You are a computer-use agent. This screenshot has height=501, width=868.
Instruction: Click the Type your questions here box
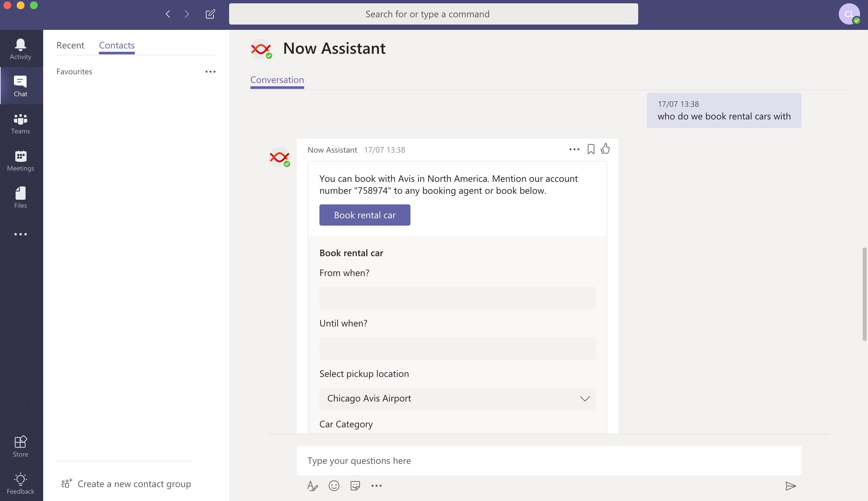pos(549,461)
